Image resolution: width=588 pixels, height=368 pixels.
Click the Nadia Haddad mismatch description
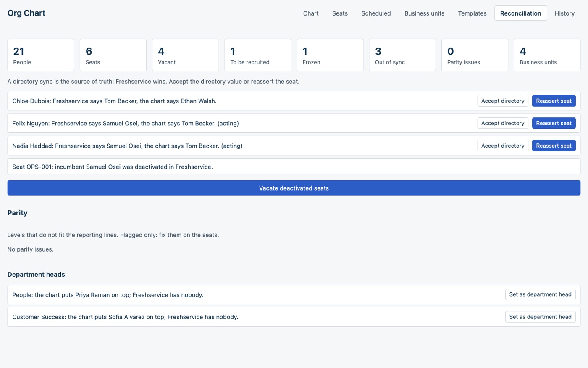[x=128, y=146]
